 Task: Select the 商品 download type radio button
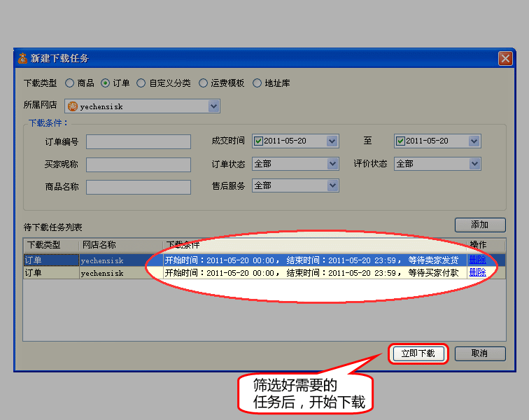click(x=69, y=83)
